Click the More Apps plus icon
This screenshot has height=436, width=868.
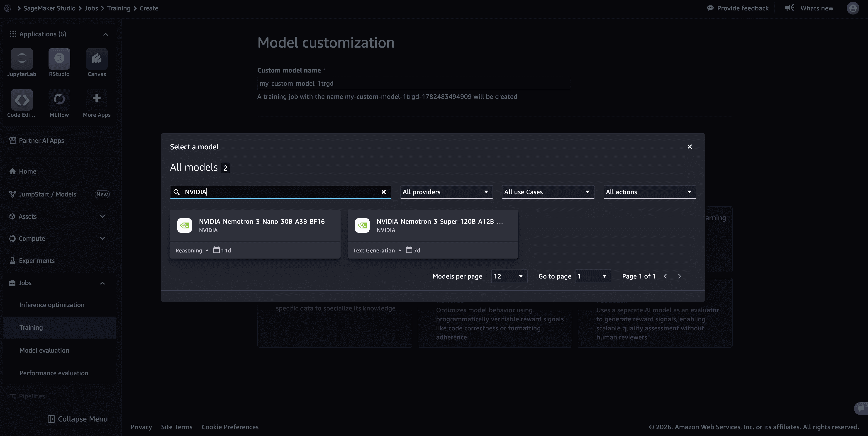(x=97, y=98)
